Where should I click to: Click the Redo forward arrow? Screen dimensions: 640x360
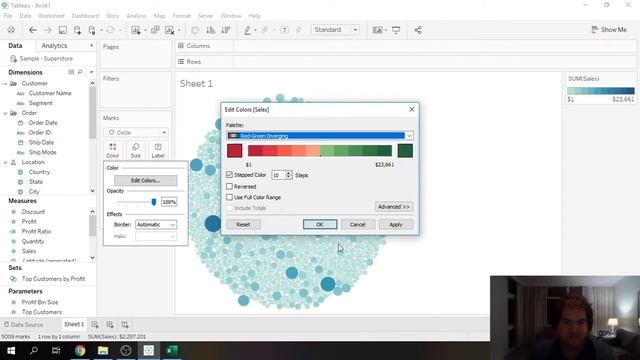point(47,30)
